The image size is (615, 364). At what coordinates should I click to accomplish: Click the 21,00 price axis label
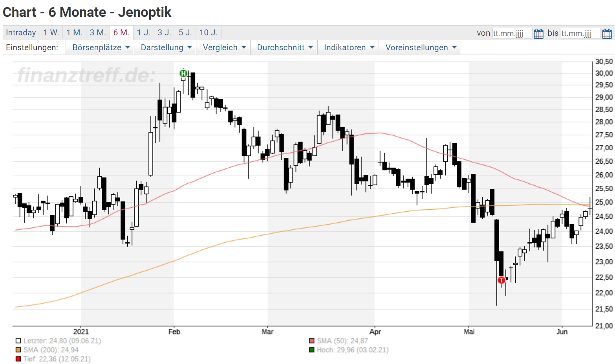pyautogui.click(x=604, y=326)
